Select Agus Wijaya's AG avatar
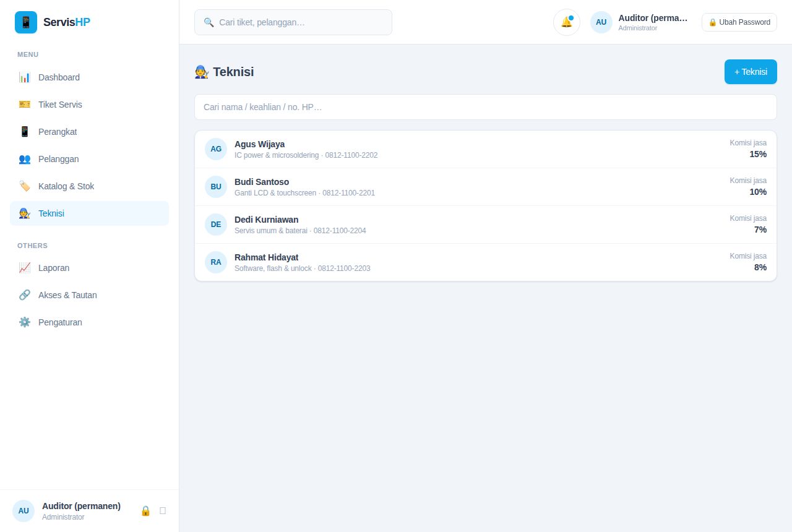This screenshot has height=532, width=792. tap(216, 149)
